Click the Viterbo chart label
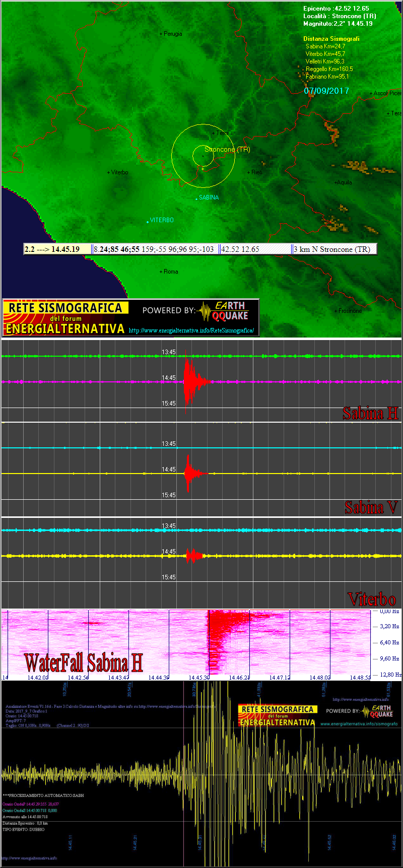This screenshot has width=403, height=868. [x=372, y=599]
